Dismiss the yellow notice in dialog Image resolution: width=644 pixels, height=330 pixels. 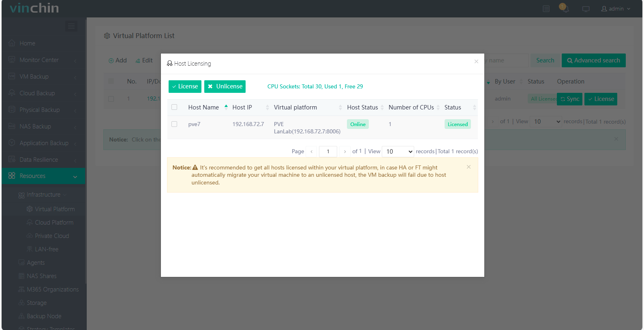(469, 167)
